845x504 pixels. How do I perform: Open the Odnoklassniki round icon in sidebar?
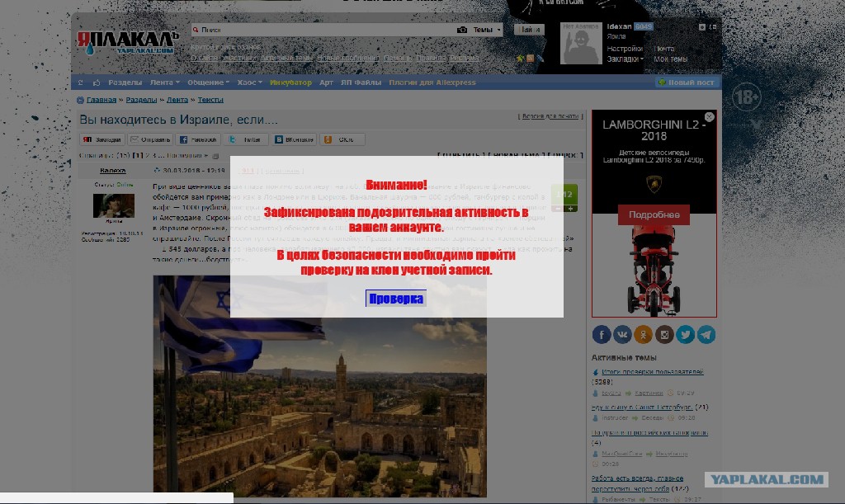(x=644, y=334)
